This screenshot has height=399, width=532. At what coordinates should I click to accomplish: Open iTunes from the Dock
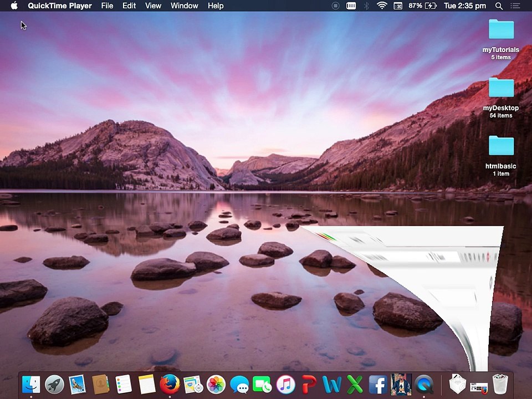pos(285,384)
